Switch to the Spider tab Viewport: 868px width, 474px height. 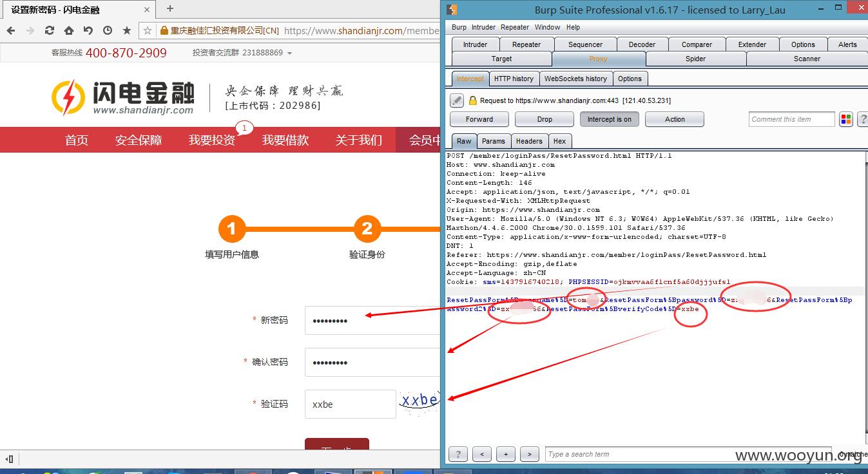pos(695,59)
